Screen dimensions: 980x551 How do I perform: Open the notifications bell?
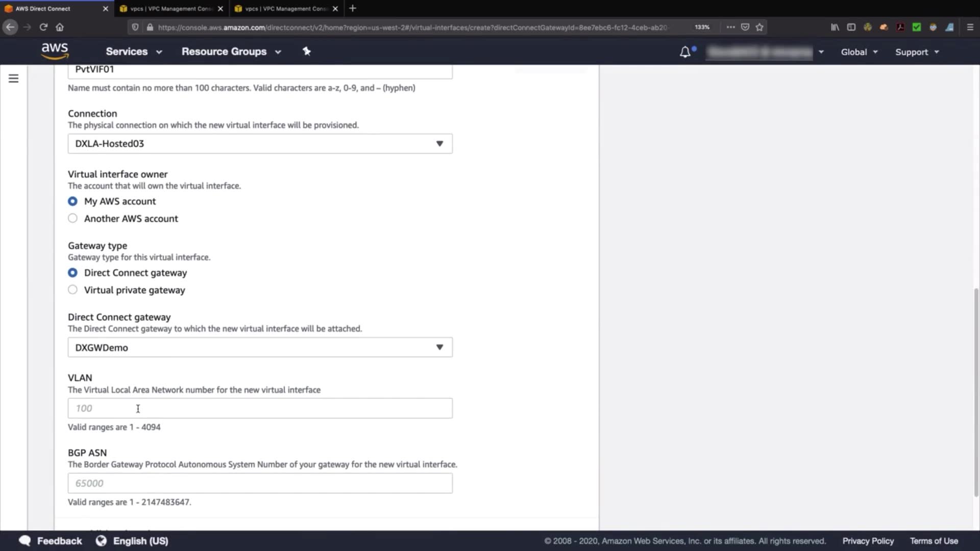[685, 52]
